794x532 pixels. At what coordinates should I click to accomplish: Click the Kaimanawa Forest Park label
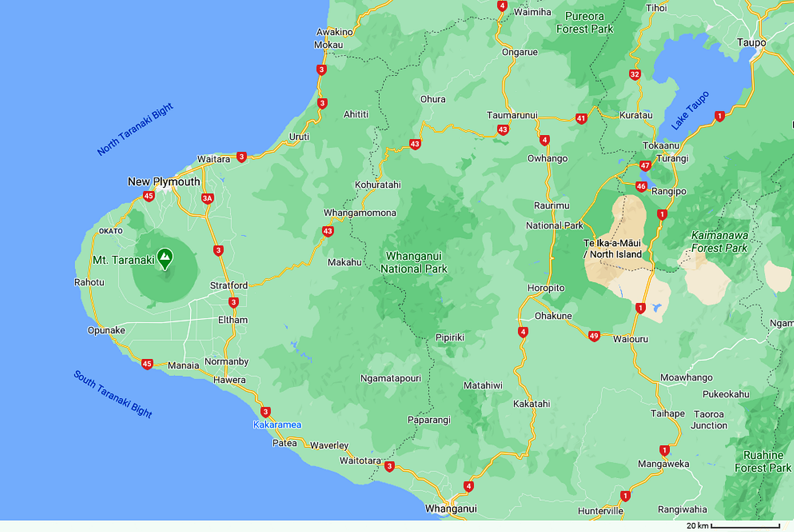click(x=720, y=242)
